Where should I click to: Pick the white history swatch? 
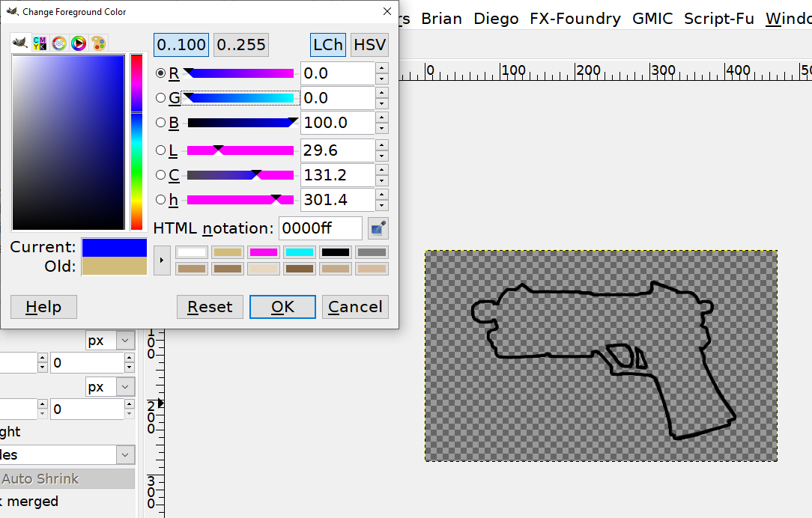(x=192, y=252)
